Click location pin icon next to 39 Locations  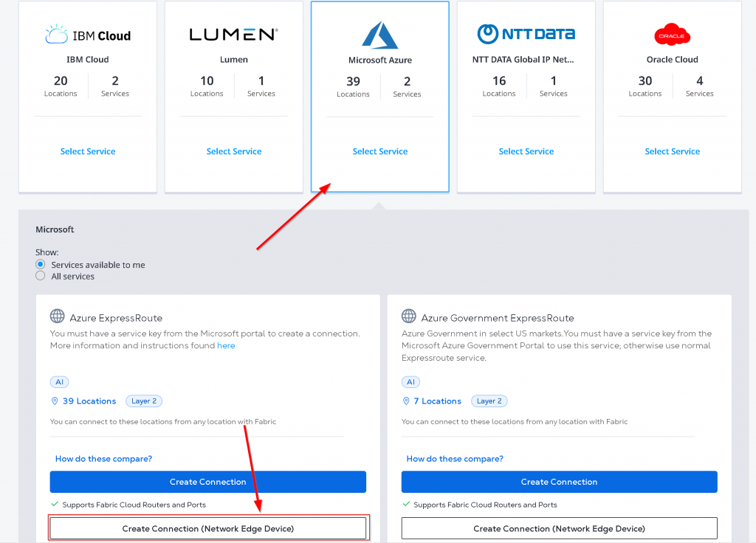click(x=55, y=401)
